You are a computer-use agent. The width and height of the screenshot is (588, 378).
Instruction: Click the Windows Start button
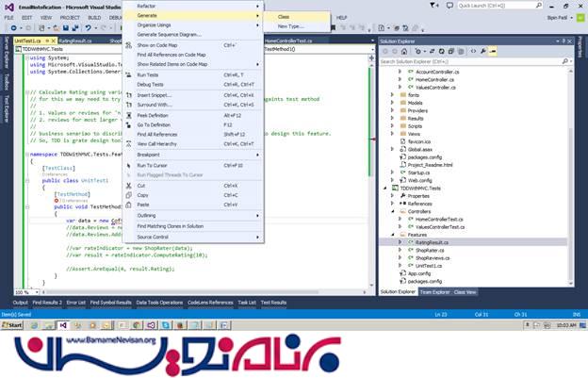point(14,324)
